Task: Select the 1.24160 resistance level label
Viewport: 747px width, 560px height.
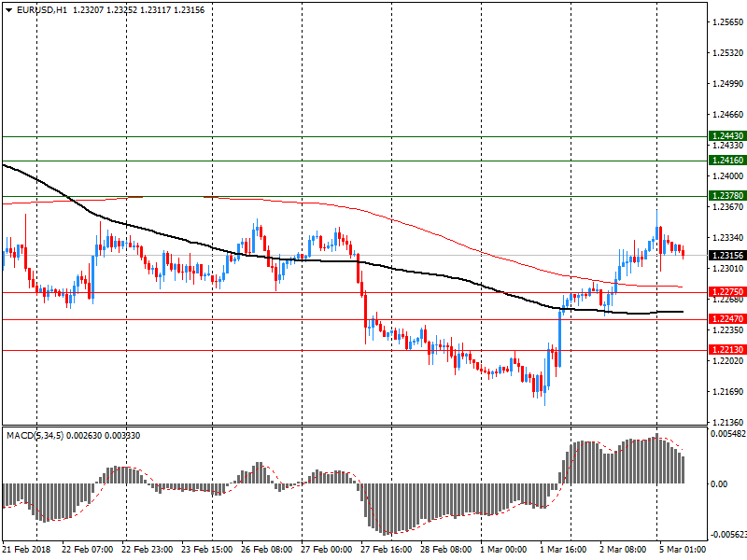Action: (727, 161)
